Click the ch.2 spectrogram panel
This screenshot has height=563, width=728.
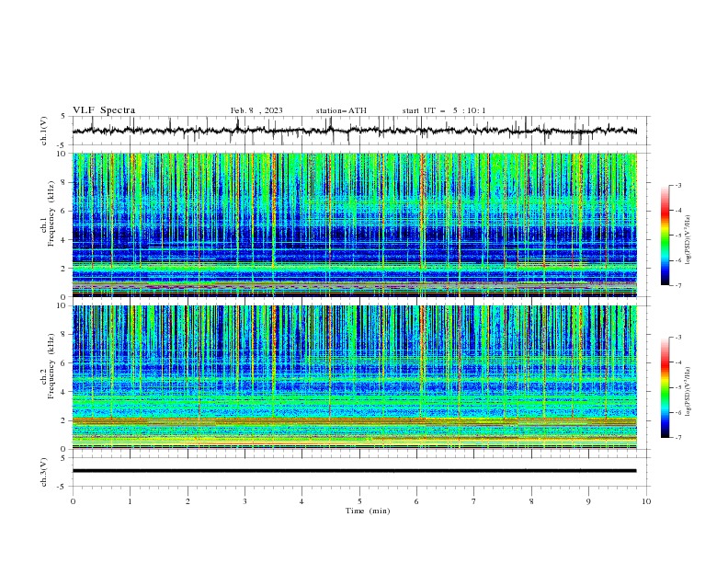(354, 377)
